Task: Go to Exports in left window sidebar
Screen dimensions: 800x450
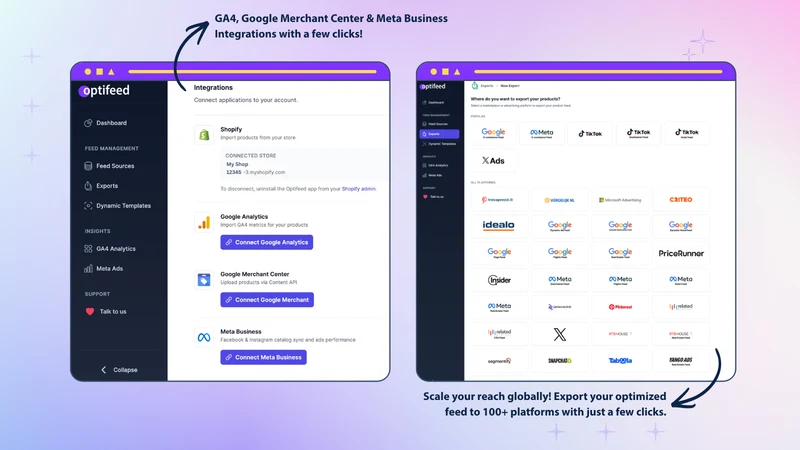Action: 101,186
